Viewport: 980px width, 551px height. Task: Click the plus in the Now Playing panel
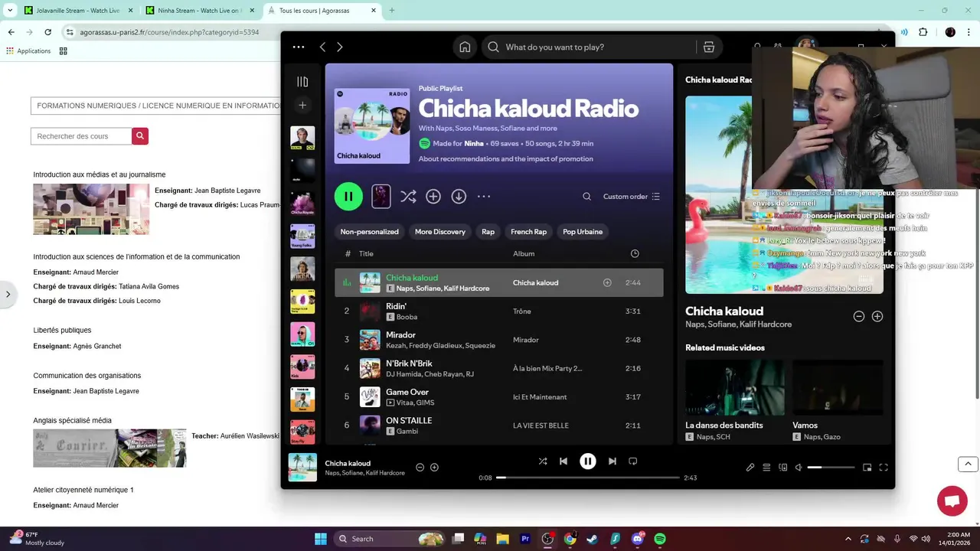click(x=877, y=316)
